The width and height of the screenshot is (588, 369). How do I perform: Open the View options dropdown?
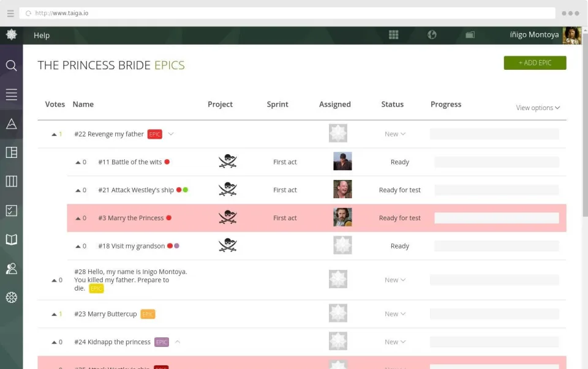538,108
